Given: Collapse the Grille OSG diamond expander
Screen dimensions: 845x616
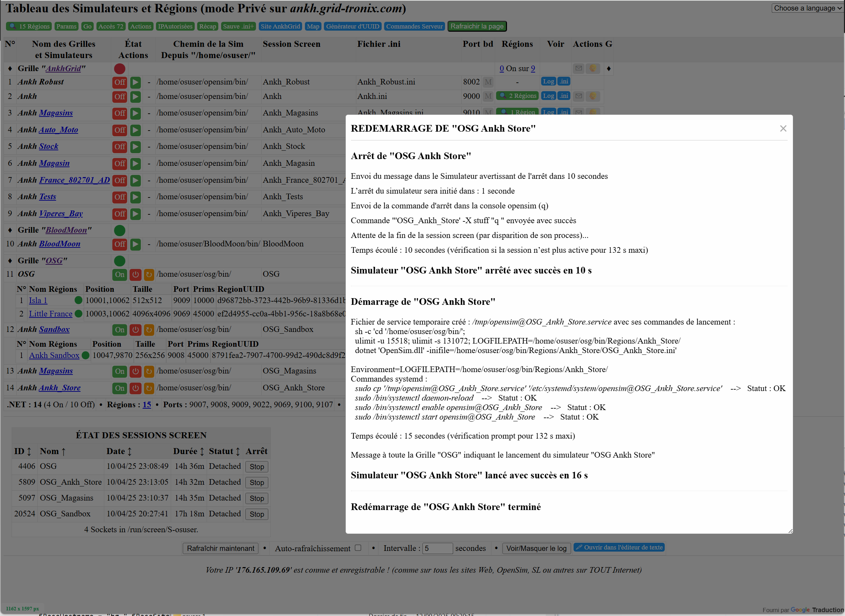Looking at the screenshot, I should click(x=10, y=261).
